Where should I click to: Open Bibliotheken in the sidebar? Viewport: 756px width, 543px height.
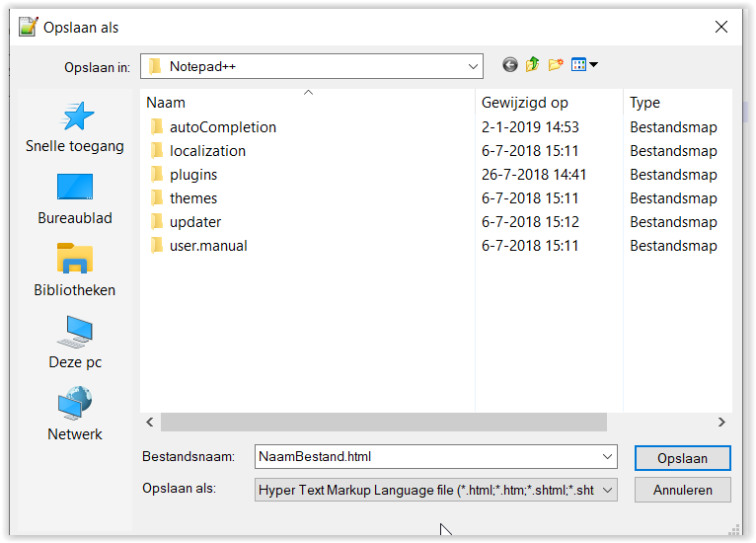(75, 271)
